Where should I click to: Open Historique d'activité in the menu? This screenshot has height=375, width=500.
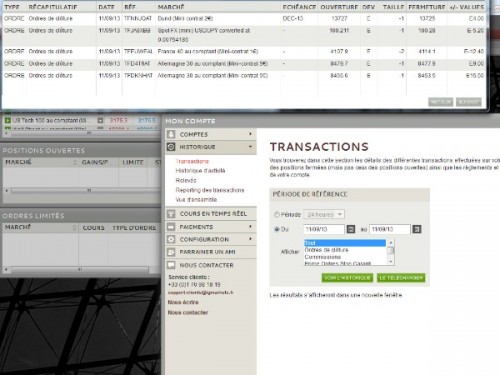(200, 171)
